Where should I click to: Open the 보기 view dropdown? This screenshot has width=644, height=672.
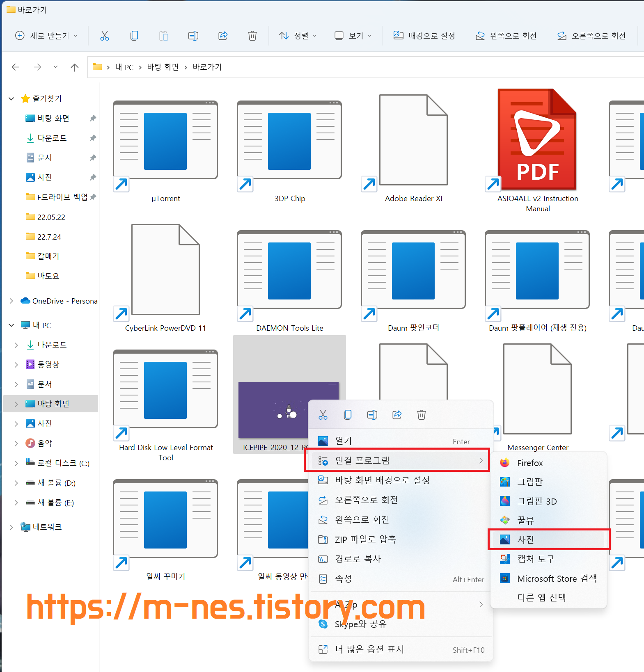(x=353, y=36)
